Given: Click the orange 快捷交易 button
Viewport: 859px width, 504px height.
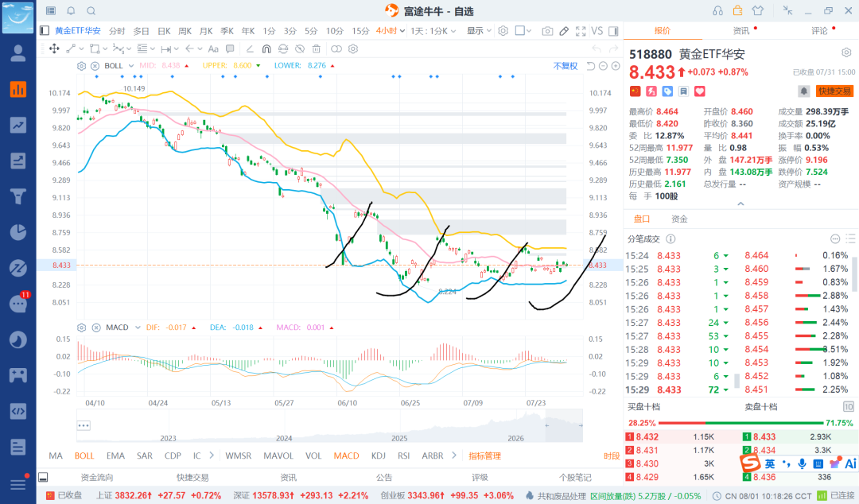Looking at the screenshot, I should pyautogui.click(x=834, y=91).
